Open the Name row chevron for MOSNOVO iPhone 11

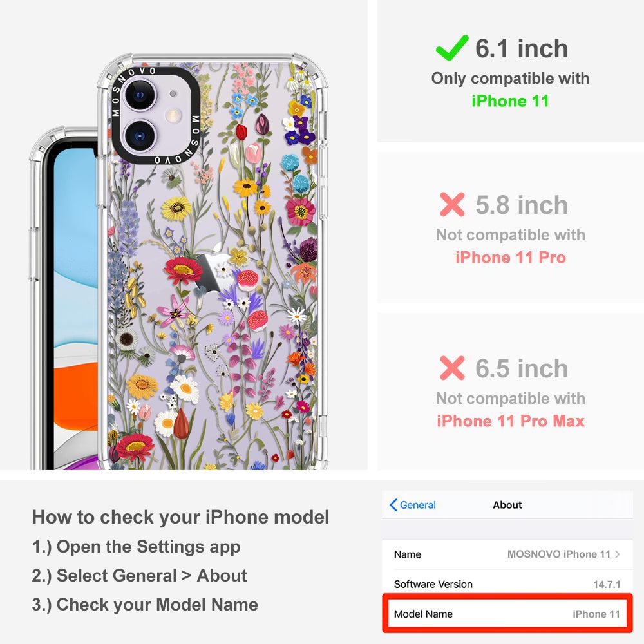pyautogui.click(x=618, y=554)
